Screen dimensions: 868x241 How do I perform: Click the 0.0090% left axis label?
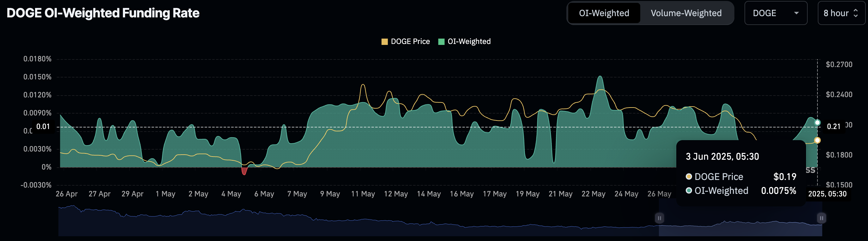point(37,113)
